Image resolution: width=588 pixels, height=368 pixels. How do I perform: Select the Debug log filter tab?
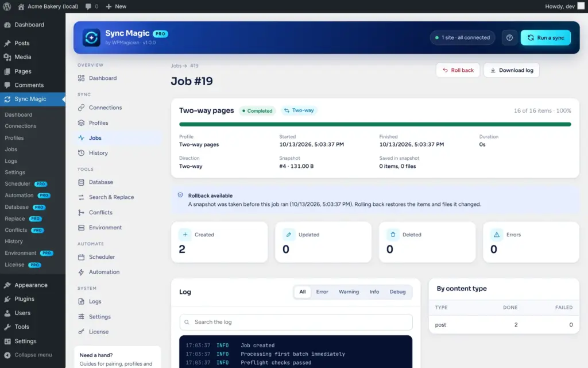(x=397, y=292)
